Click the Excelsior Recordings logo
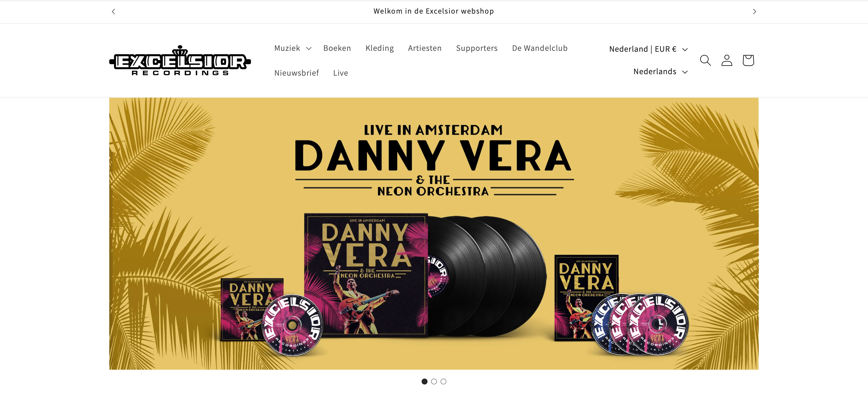The height and width of the screenshot is (409, 868). [180, 60]
